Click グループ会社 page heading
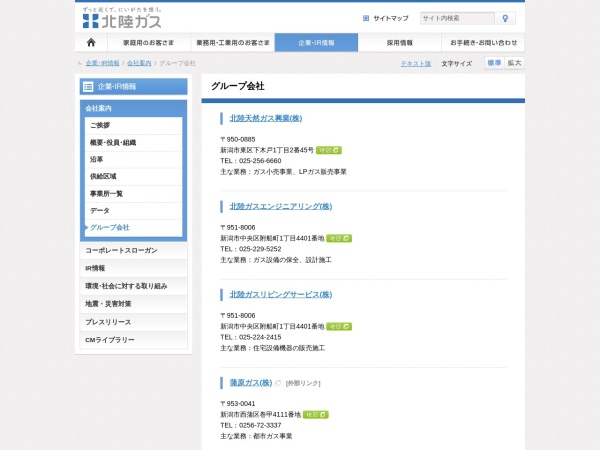 (x=238, y=86)
